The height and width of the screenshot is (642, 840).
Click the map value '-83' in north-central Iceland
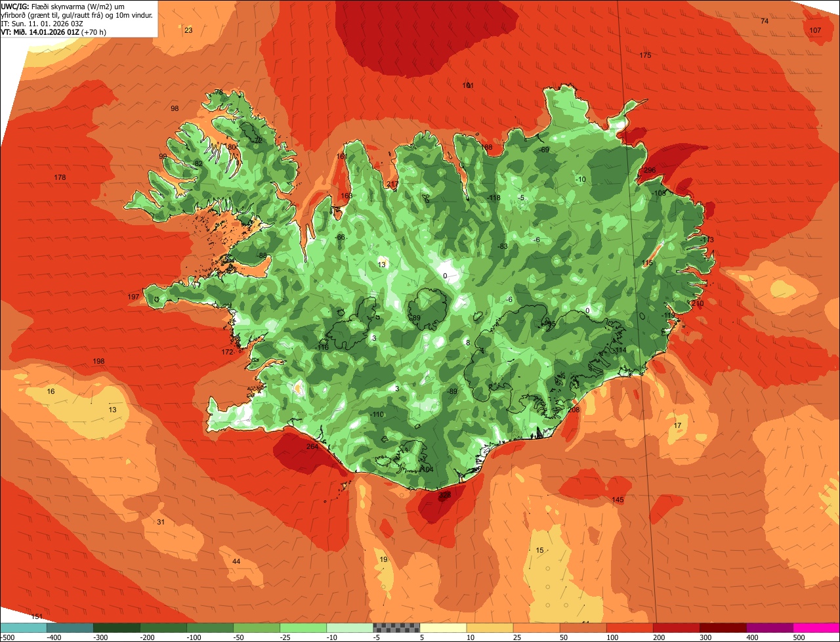pos(502,247)
